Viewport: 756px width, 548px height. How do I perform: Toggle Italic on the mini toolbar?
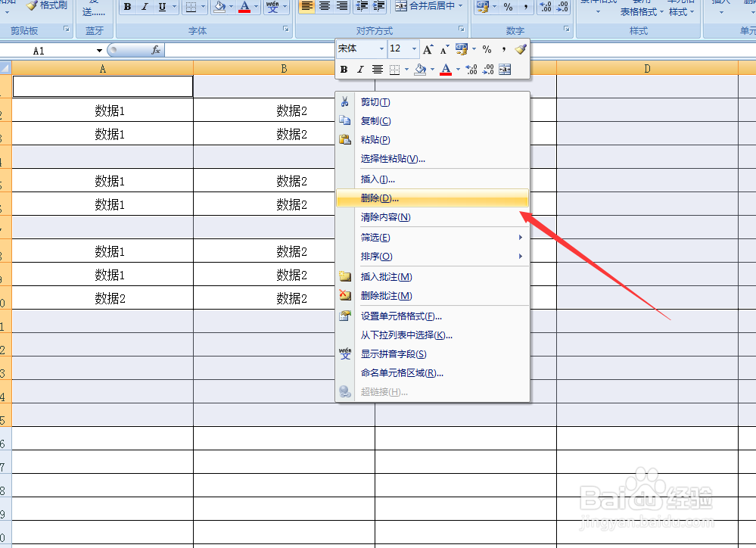tap(360, 68)
